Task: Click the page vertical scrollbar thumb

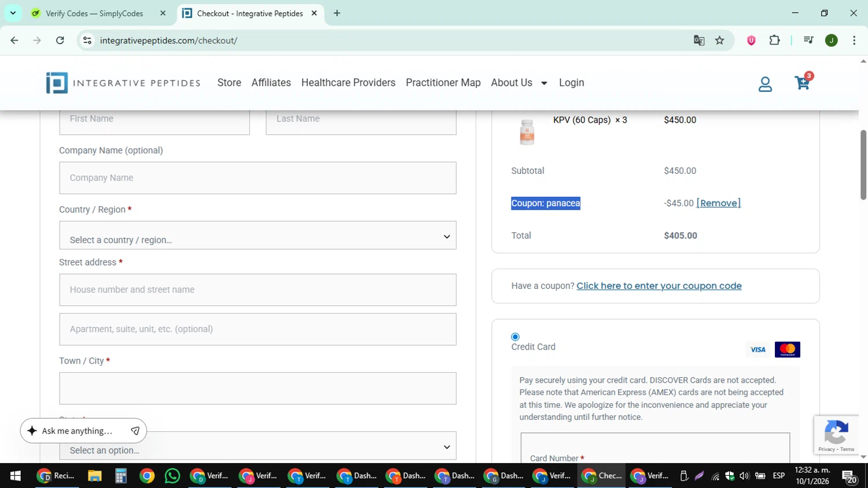Action: click(x=863, y=165)
